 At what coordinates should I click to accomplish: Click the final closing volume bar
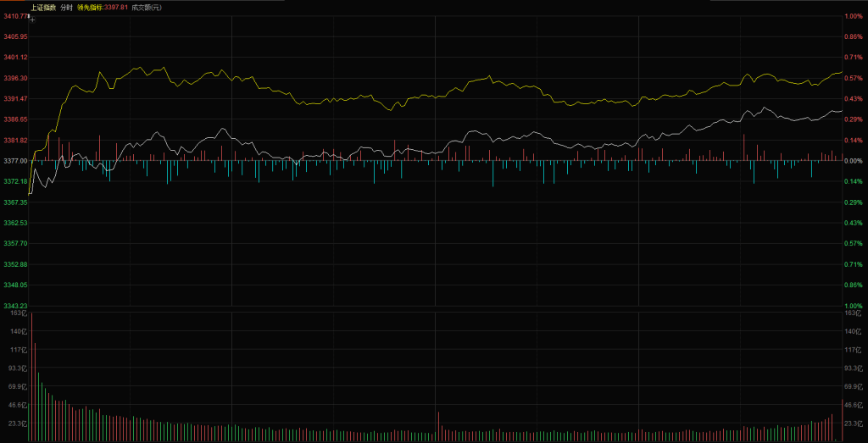(x=842, y=420)
